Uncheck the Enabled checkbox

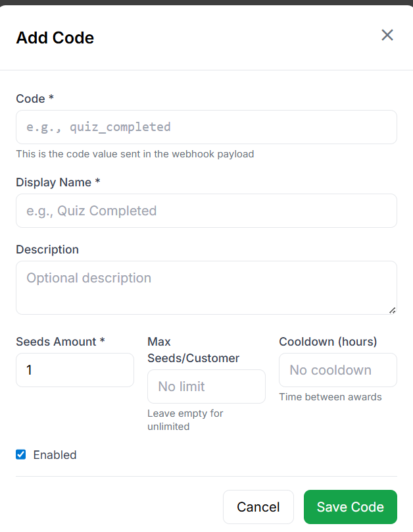click(x=21, y=454)
